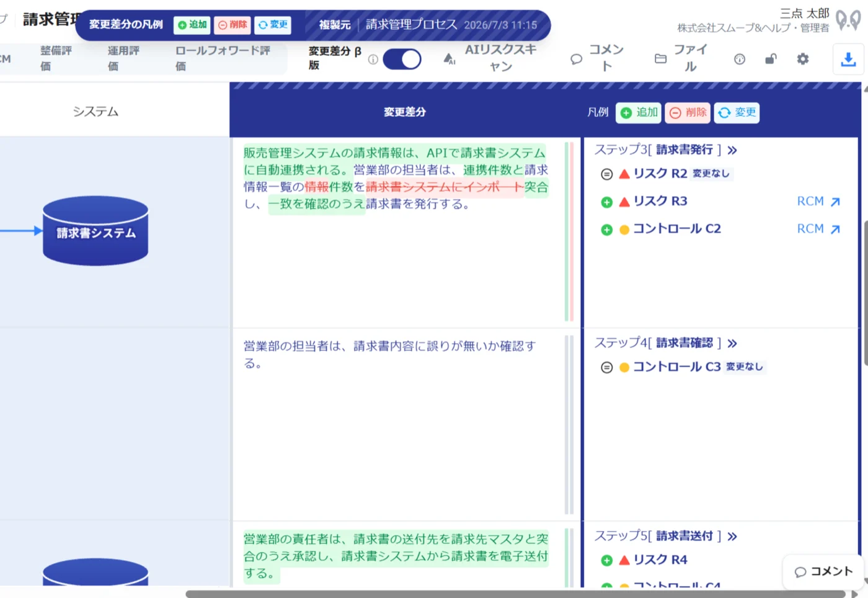This screenshot has width=868, height=598.
Task: Click the info icon beside 変更差分 β版
Action: 373,60
